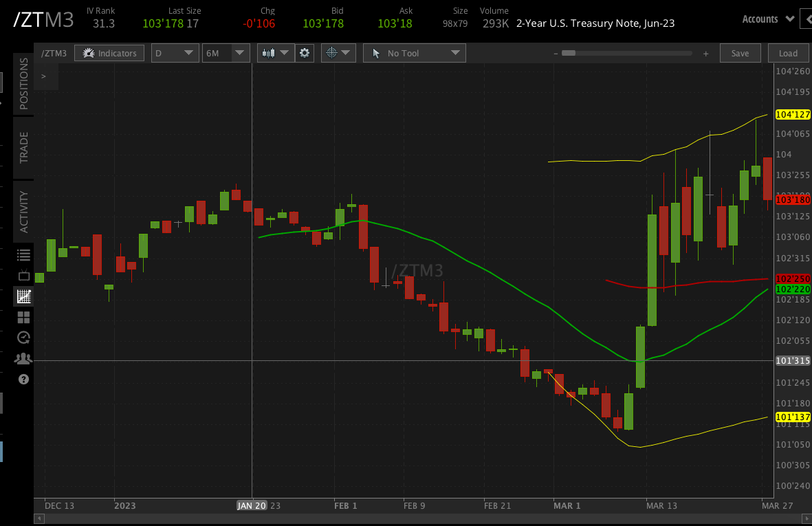812x526 pixels.
Task: Open the D aggregation period dropdown
Action: [x=175, y=54]
